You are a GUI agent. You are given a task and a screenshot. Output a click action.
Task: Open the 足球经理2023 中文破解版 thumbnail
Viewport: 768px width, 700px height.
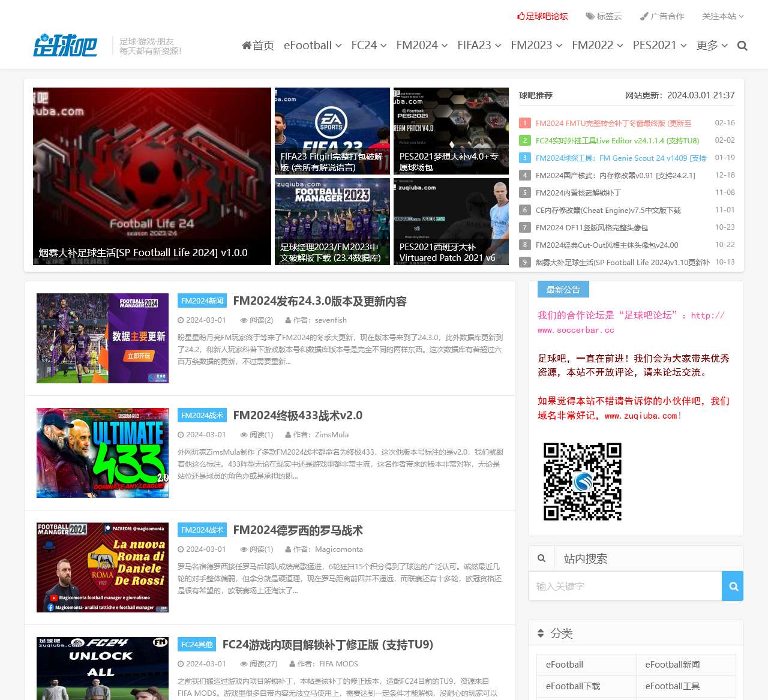click(332, 222)
